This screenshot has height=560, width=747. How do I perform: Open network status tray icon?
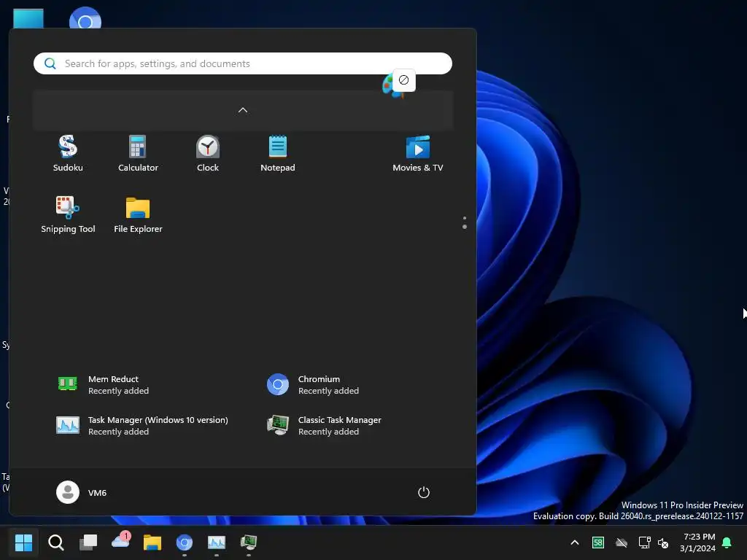coord(644,542)
